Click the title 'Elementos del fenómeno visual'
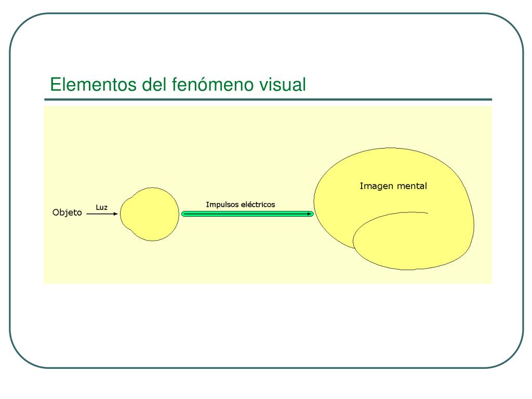The image size is (532, 399). point(178,85)
